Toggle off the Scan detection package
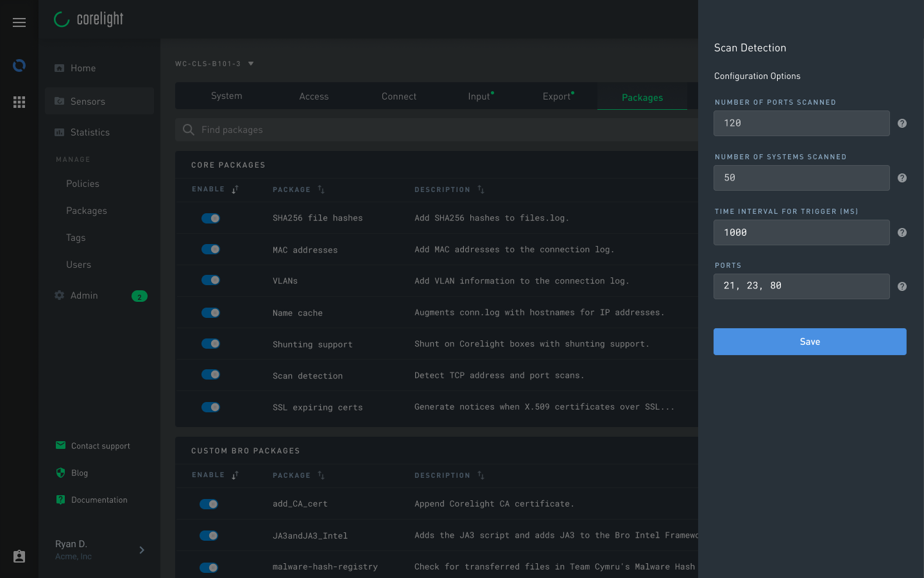 pyautogui.click(x=210, y=374)
